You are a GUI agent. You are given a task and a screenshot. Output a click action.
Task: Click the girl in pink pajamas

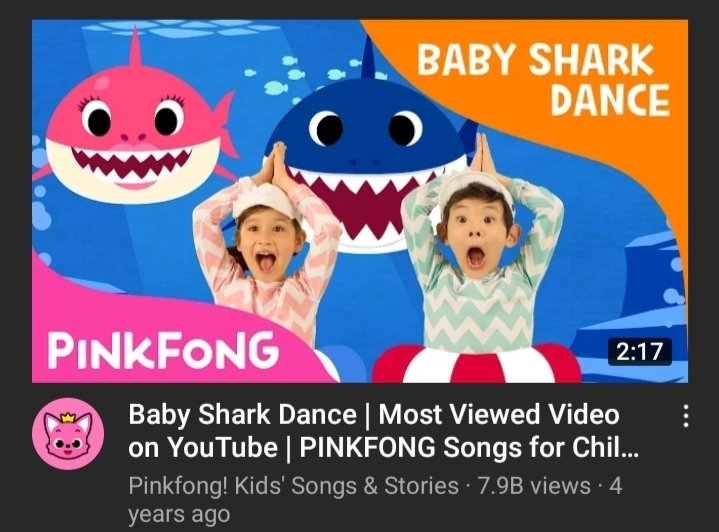tap(267, 248)
